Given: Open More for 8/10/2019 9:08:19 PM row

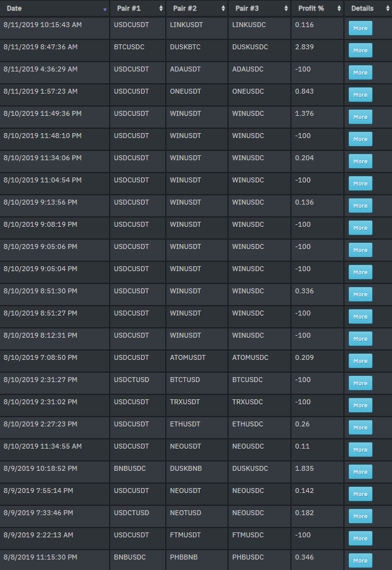Looking at the screenshot, I should tap(361, 228).
